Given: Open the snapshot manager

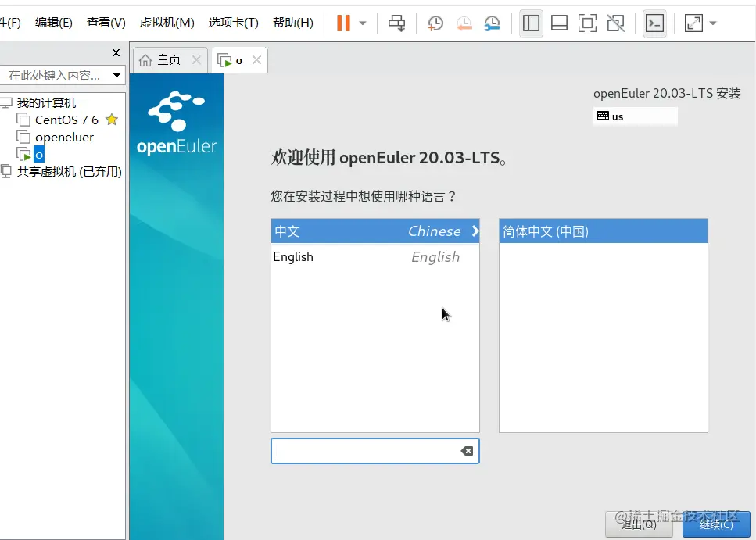Looking at the screenshot, I should [493, 23].
